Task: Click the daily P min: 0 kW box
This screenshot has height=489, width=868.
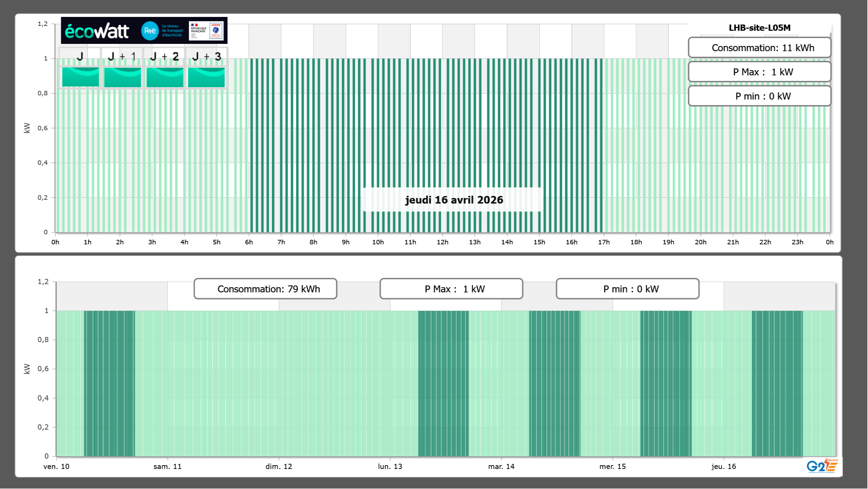Action: coord(759,96)
